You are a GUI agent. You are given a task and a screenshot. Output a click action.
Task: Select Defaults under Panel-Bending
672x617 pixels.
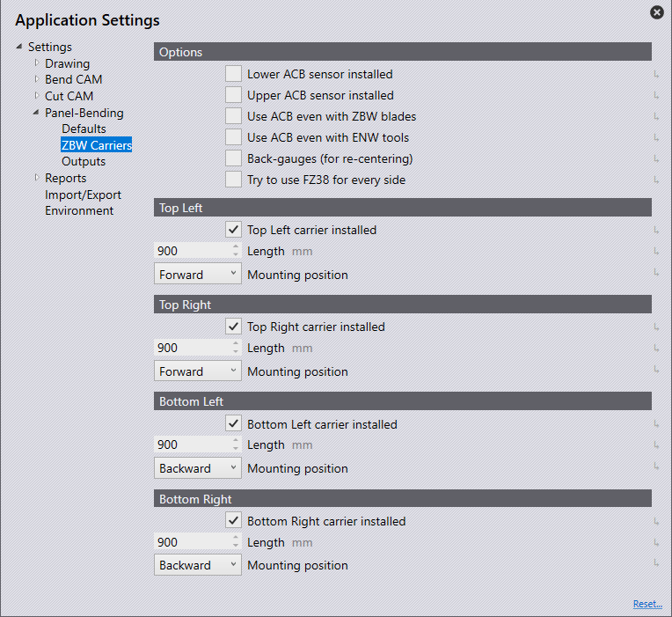tap(84, 129)
